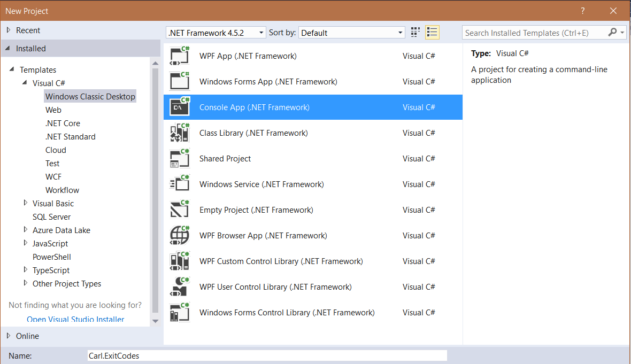The image size is (631, 364).
Task: Select WPF User Control Library template name
Action: [x=275, y=287]
